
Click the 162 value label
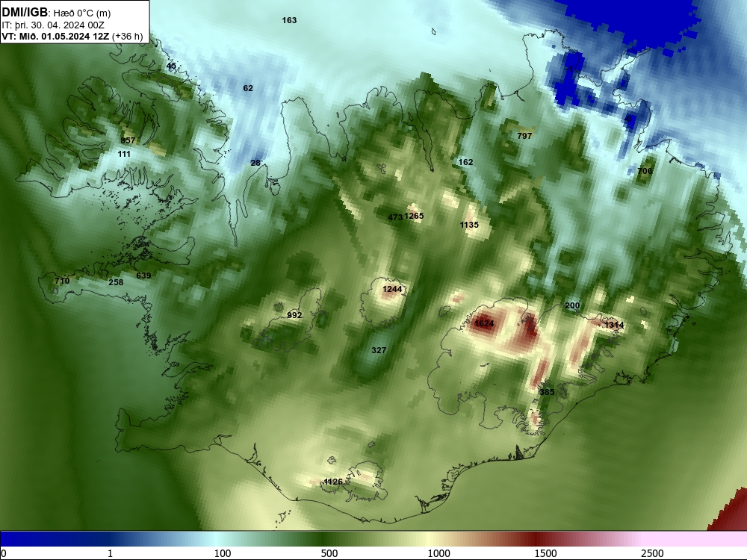coord(465,162)
